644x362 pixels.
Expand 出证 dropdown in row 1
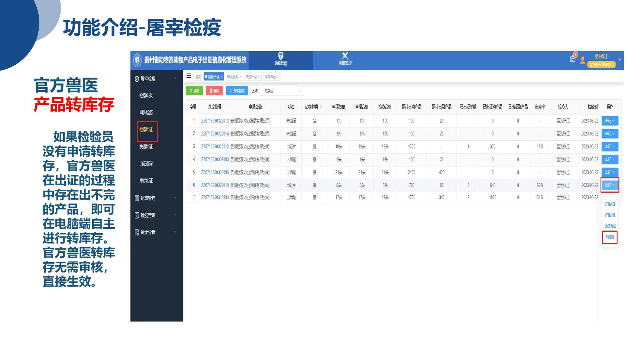click(x=609, y=121)
